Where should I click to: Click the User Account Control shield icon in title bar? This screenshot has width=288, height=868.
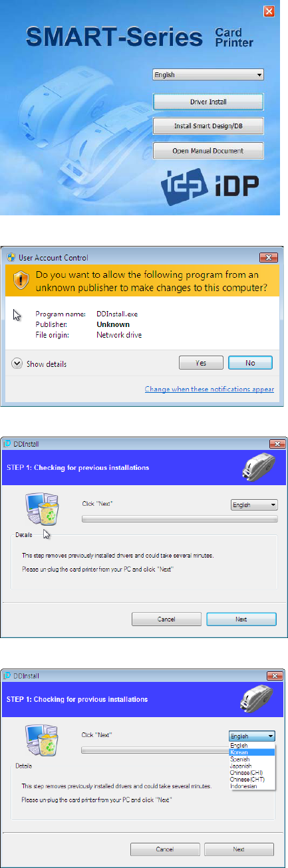13,257
